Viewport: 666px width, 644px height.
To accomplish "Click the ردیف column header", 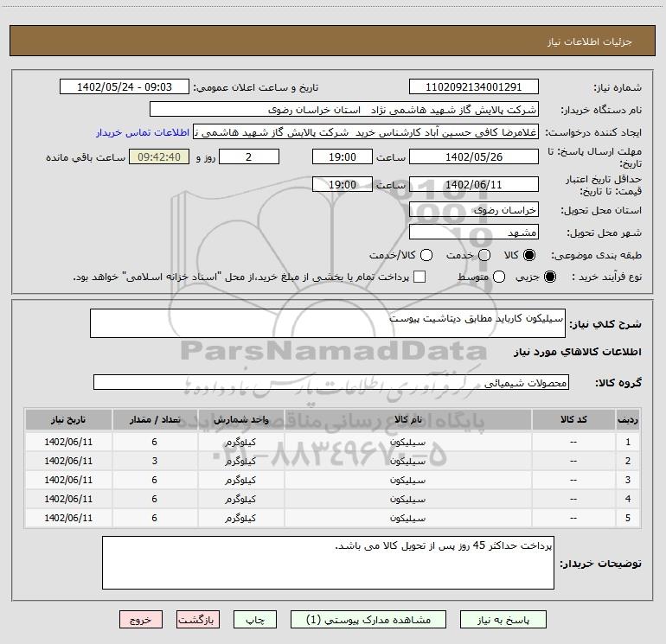I will 628,420.
